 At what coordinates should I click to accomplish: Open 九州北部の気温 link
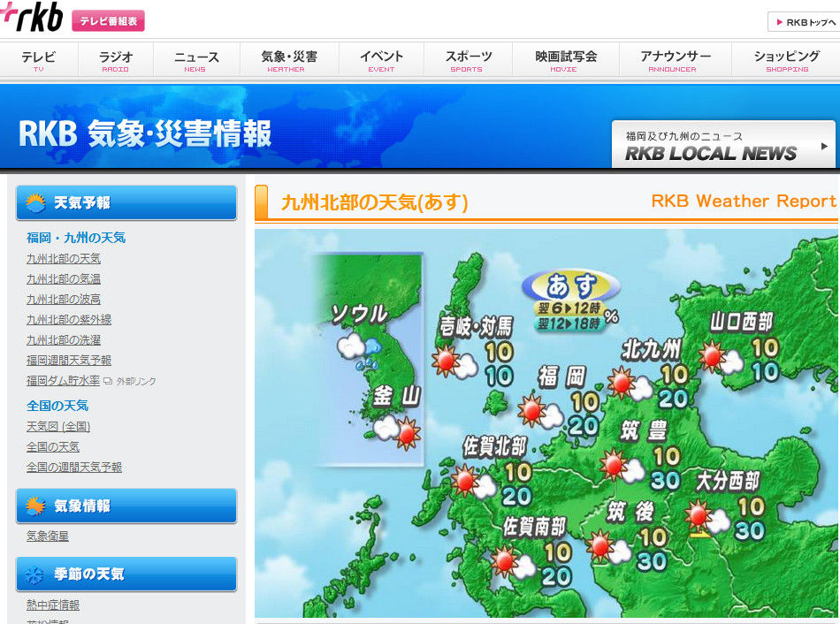(64, 279)
